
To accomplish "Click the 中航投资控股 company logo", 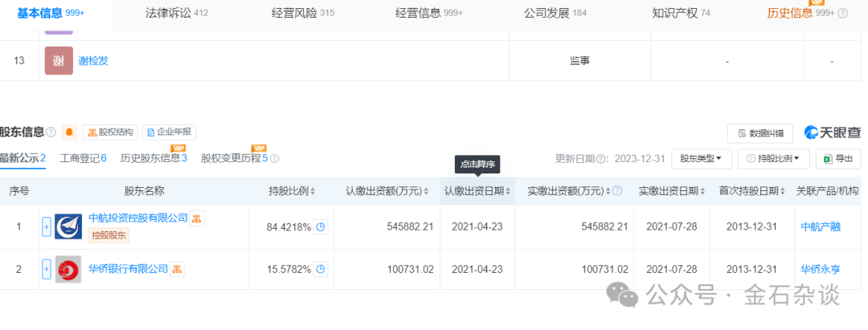I will coord(68,226).
